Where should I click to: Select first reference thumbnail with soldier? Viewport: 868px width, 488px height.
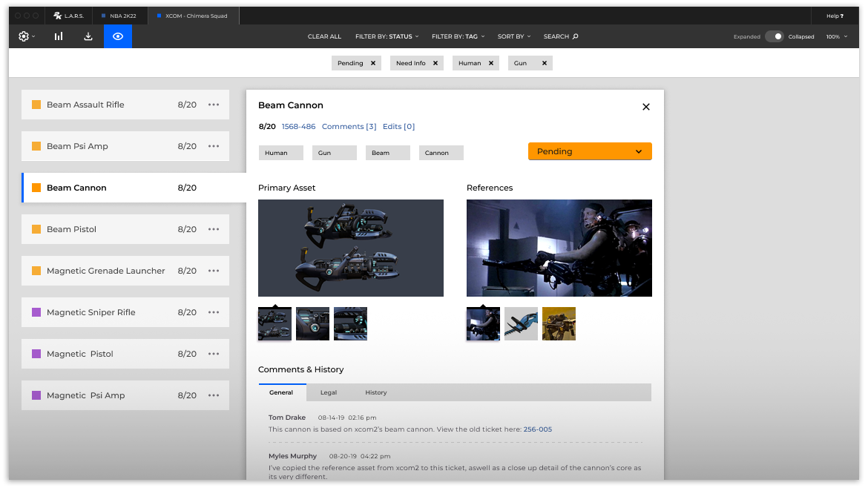tap(483, 323)
